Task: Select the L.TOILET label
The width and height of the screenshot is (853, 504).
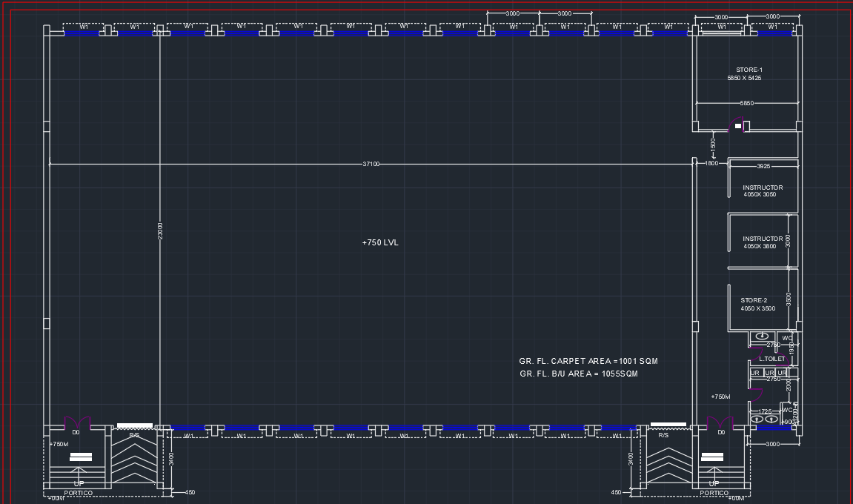Action: pyautogui.click(x=772, y=359)
